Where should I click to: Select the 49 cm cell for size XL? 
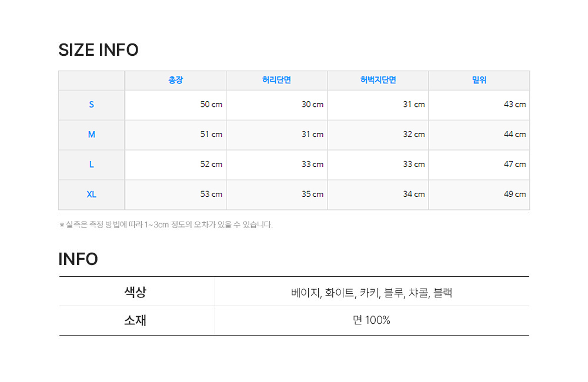point(514,195)
